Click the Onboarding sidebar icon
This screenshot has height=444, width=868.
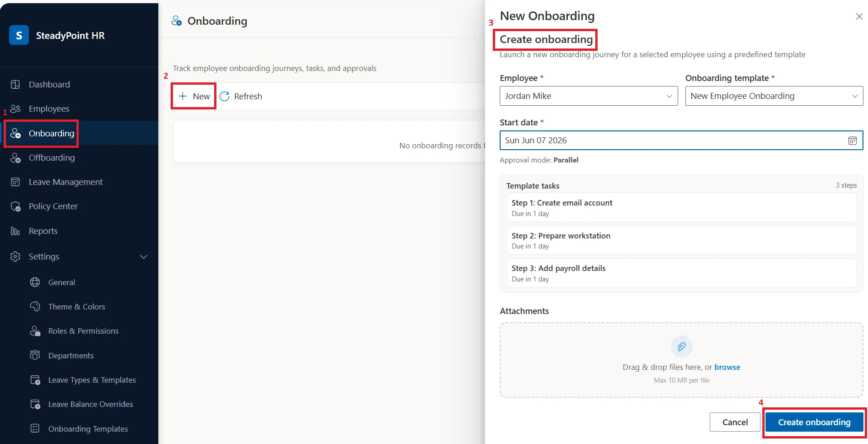(16, 133)
